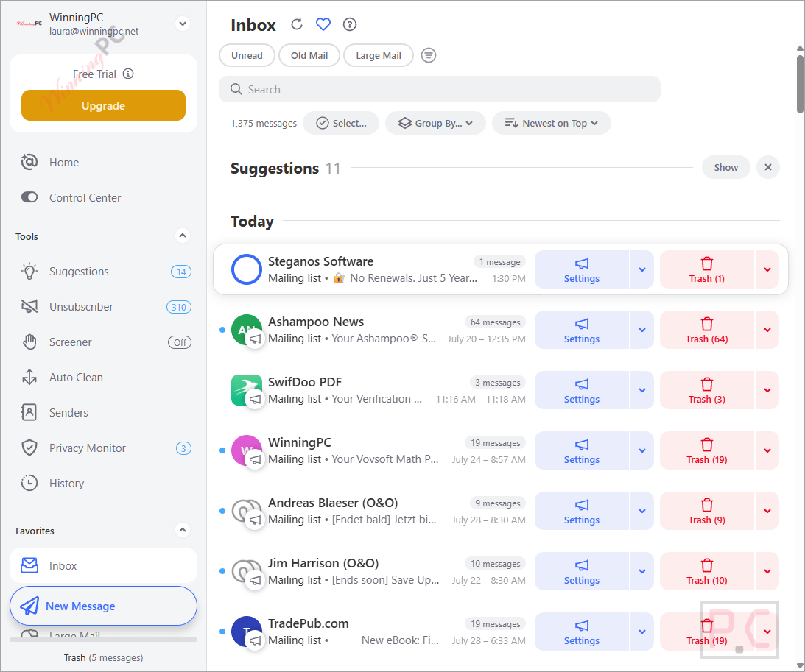The width and height of the screenshot is (805, 672).
Task: Click the Privacy Monitor shield icon
Action: (x=29, y=448)
